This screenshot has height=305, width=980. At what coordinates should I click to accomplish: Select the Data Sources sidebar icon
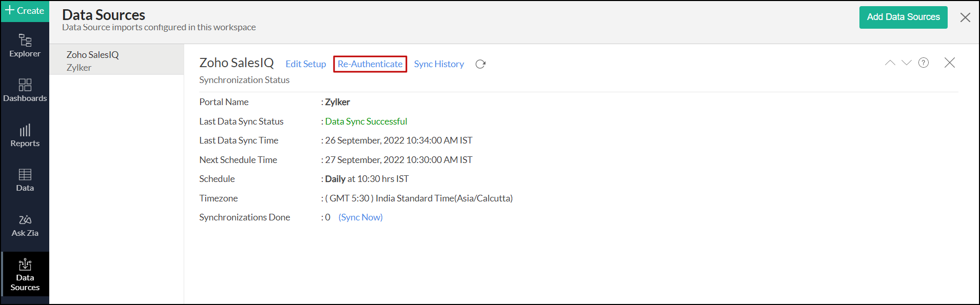pyautogui.click(x=25, y=274)
